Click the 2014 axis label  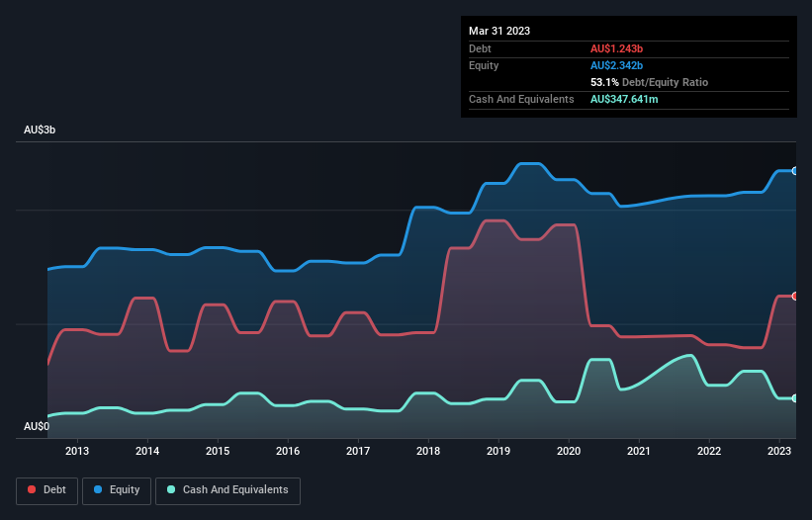click(147, 451)
